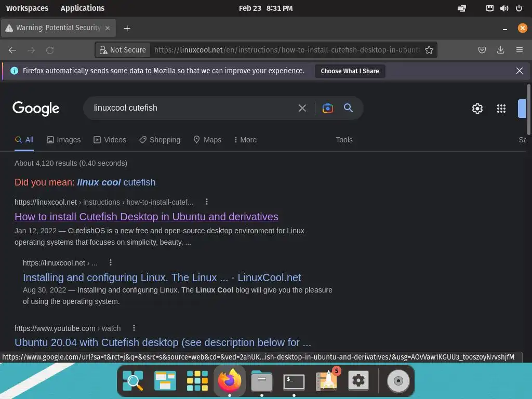
Task: Expand the More search categories menu
Action: pos(245,140)
